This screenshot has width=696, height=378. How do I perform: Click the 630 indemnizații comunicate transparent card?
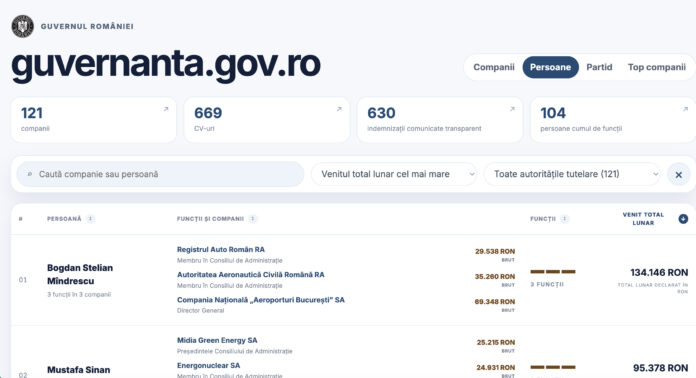pyautogui.click(x=440, y=120)
